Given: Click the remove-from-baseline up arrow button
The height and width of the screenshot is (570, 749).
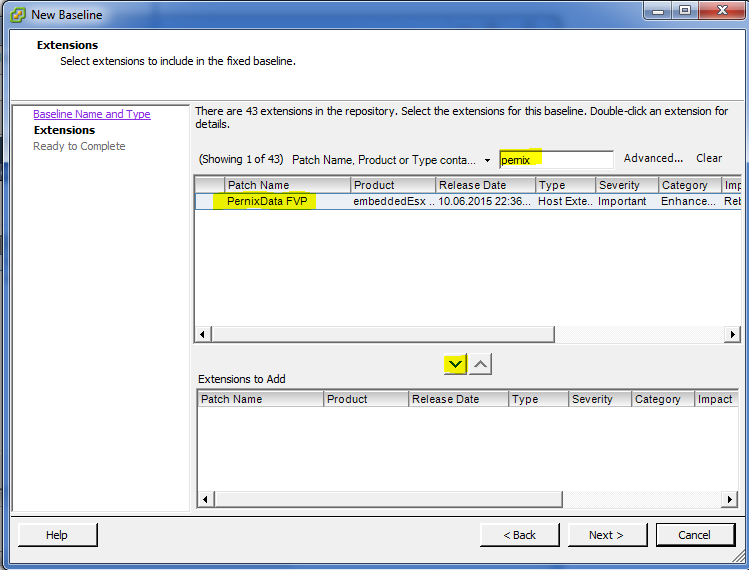Looking at the screenshot, I should tap(480, 365).
